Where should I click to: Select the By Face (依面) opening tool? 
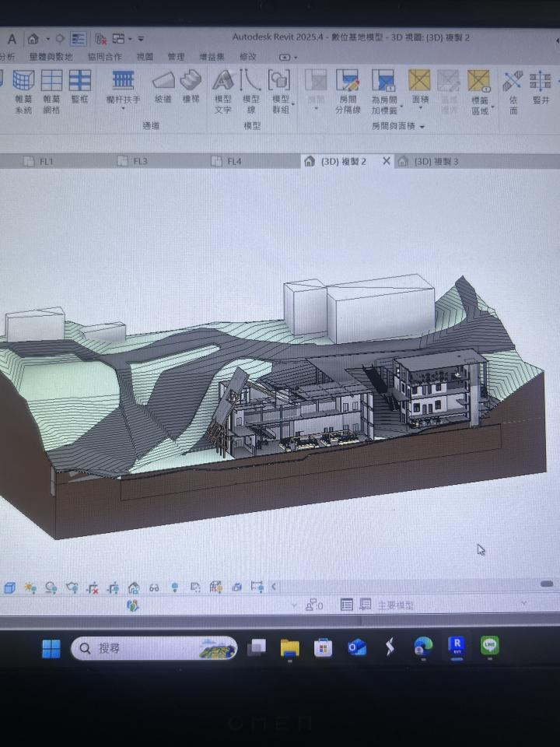click(x=513, y=93)
